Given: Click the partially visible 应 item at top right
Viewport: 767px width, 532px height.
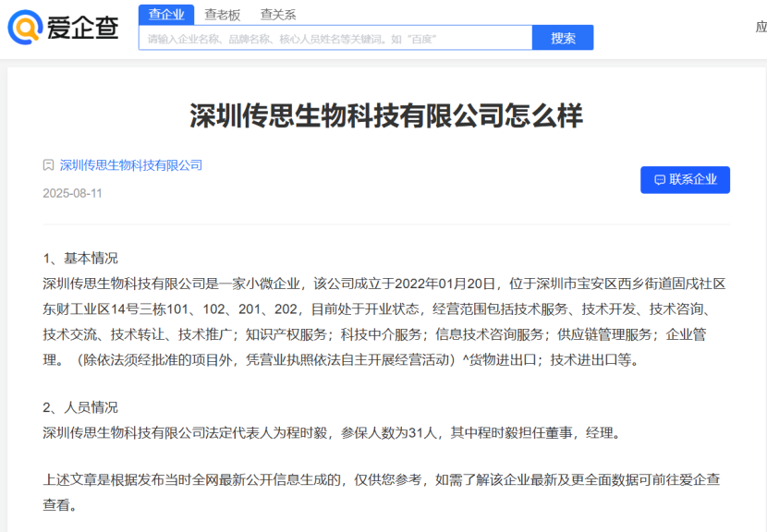Looking at the screenshot, I should point(761,27).
